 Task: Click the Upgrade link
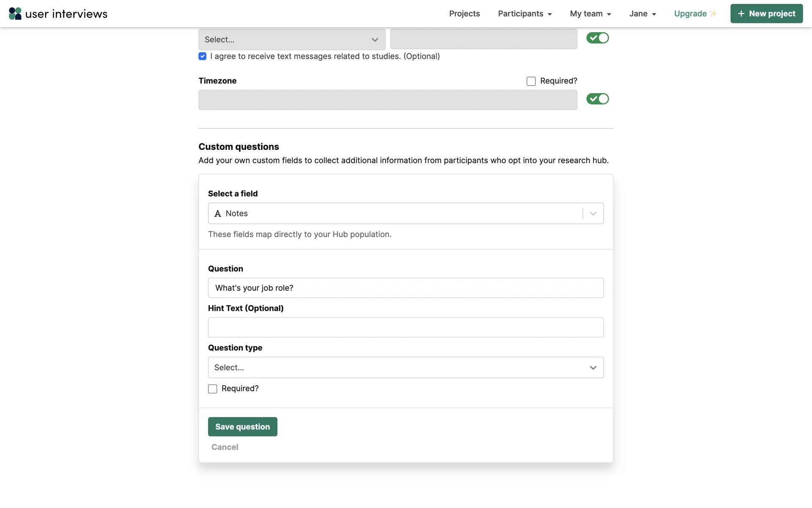(690, 14)
